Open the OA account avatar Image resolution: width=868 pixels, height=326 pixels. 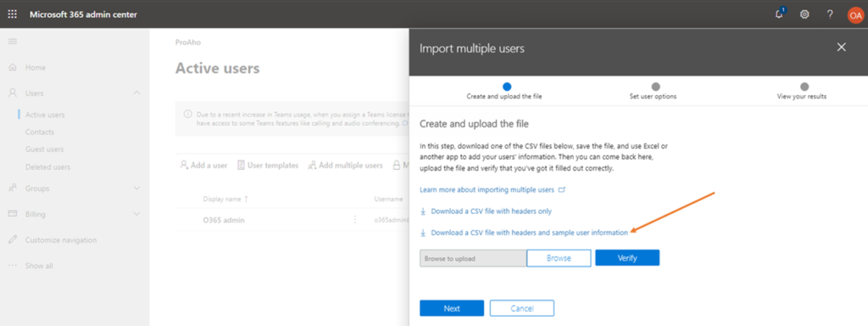pos(855,15)
